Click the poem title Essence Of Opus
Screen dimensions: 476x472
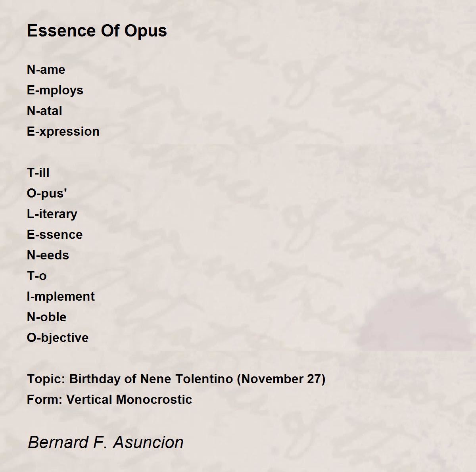click(x=97, y=31)
